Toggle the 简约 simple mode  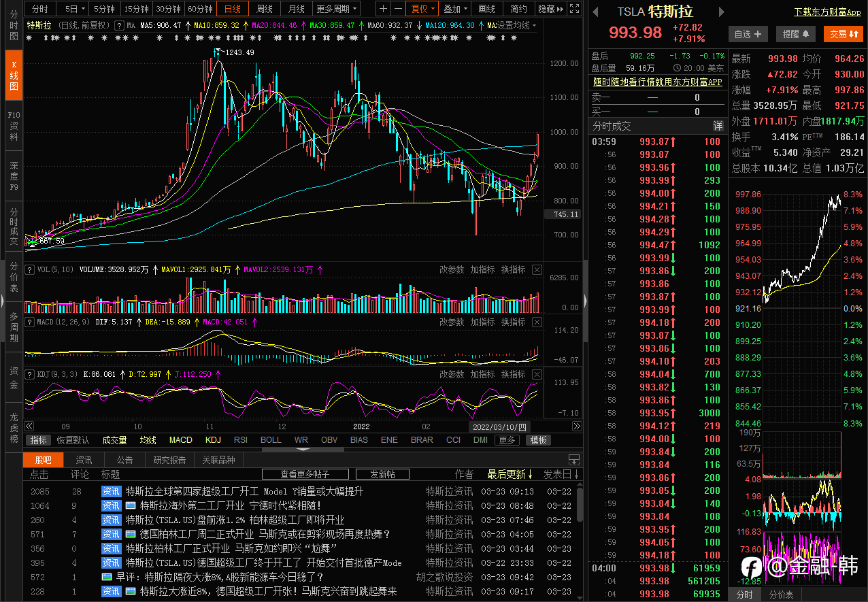[x=518, y=9]
